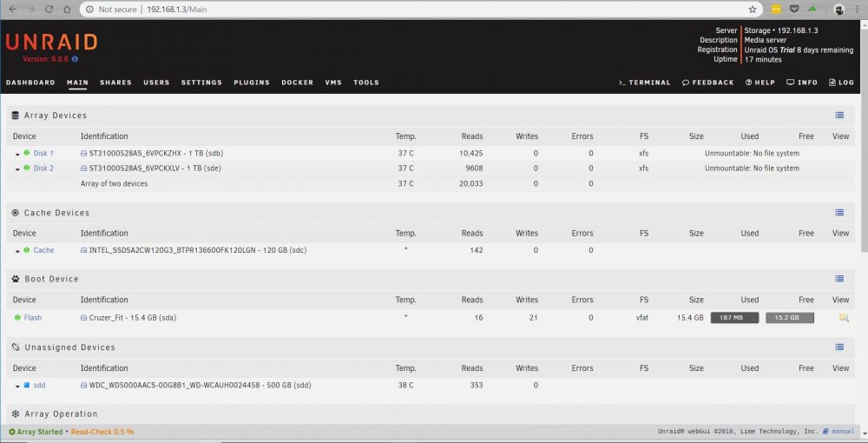Screen dimensions: 868x443
Task: Bookmark this page with the star icon
Action: (x=753, y=10)
